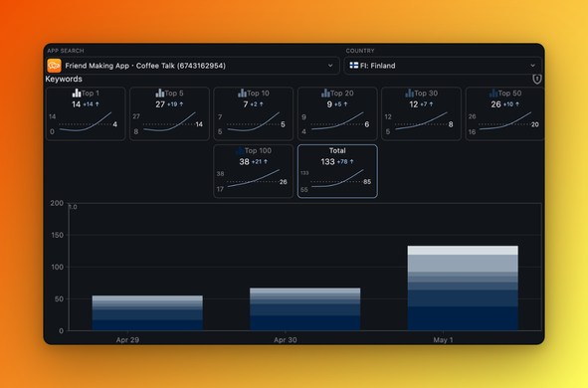The height and width of the screenshot is (388, 588).
Task: Click the +14 change value in Top 1
Action: pyautogui.click(x=89, y=104)
